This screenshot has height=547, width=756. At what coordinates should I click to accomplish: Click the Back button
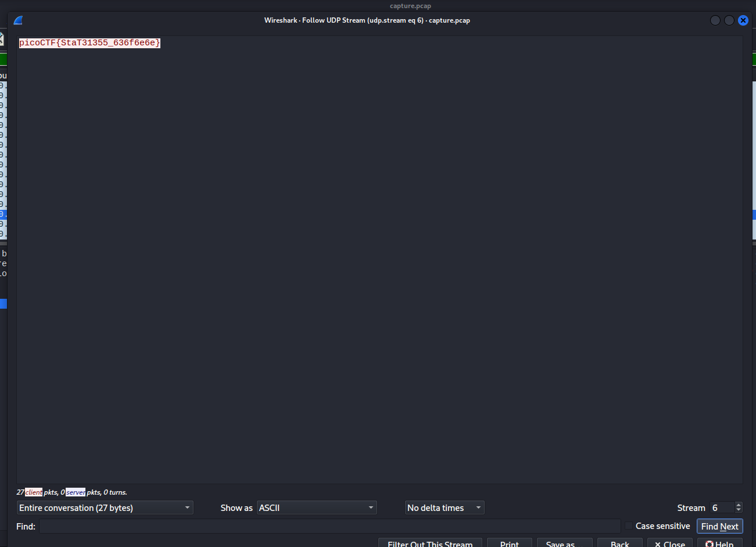click(x=619, y=544)
